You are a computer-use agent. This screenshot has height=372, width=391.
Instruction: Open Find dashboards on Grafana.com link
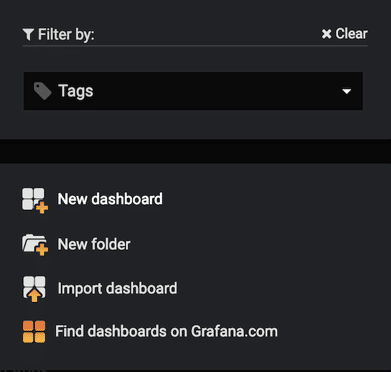[166, 332]
